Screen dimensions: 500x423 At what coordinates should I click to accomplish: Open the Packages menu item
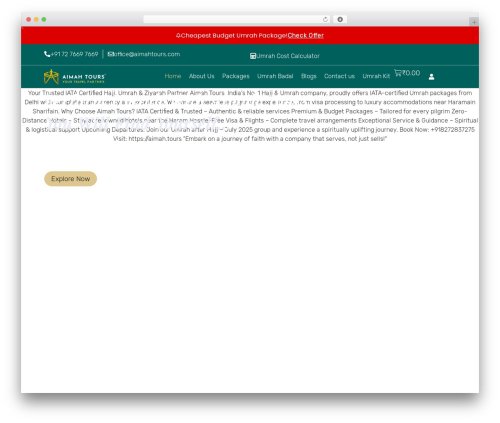[x=236, y=76]
